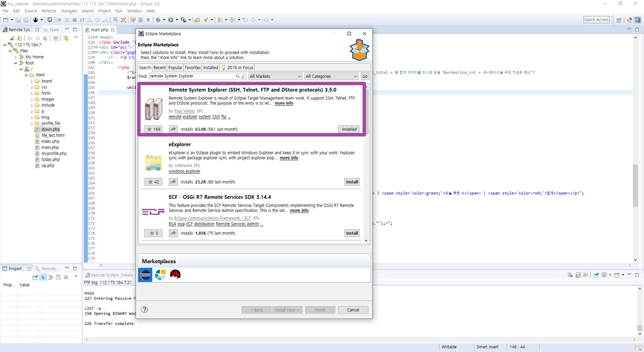The height and width of the screenshot is (352, 644).
Task: Minimize the Remote Systems view panel
Action: [x=67, y=29]
